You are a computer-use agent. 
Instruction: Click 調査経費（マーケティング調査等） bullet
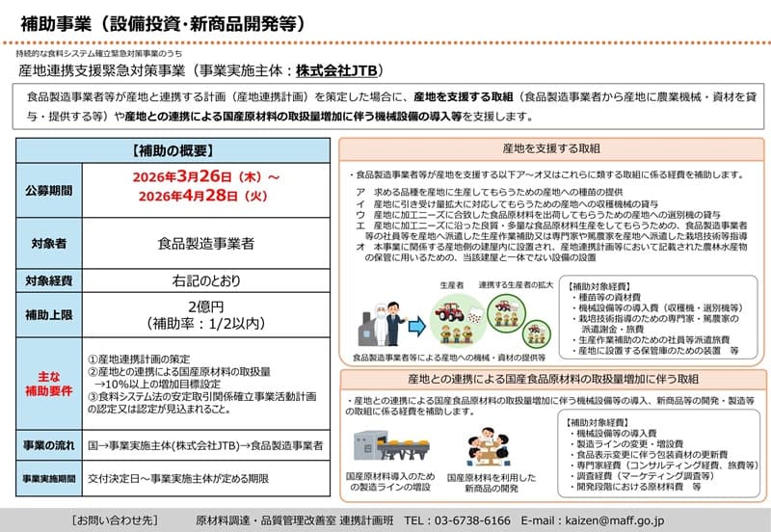tap(643, 476)
